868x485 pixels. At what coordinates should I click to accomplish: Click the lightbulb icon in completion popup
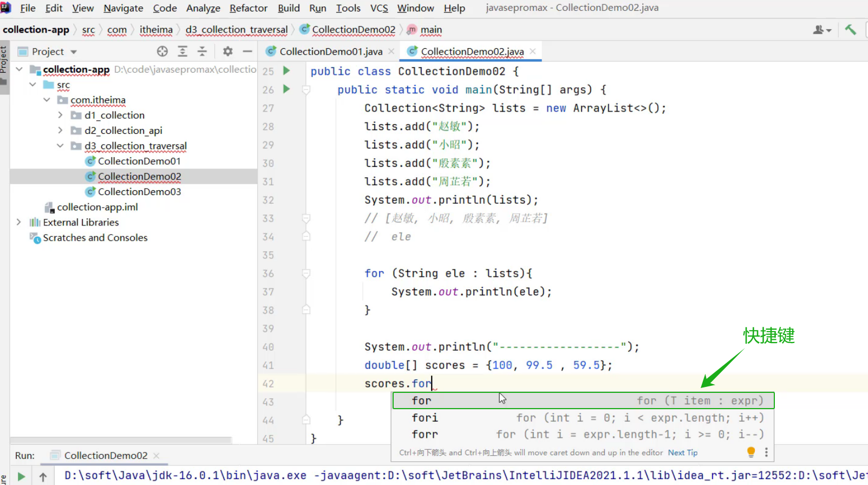click(751, 452)
